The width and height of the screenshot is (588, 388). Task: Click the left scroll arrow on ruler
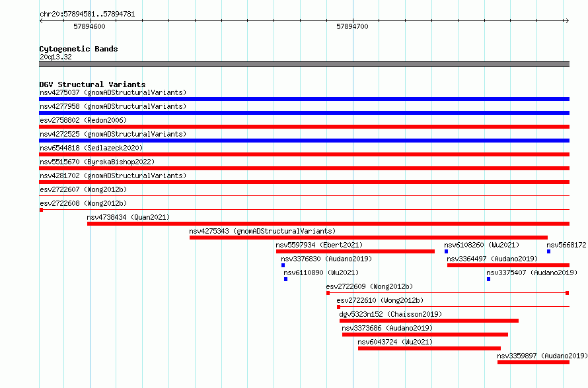(41, 21)
